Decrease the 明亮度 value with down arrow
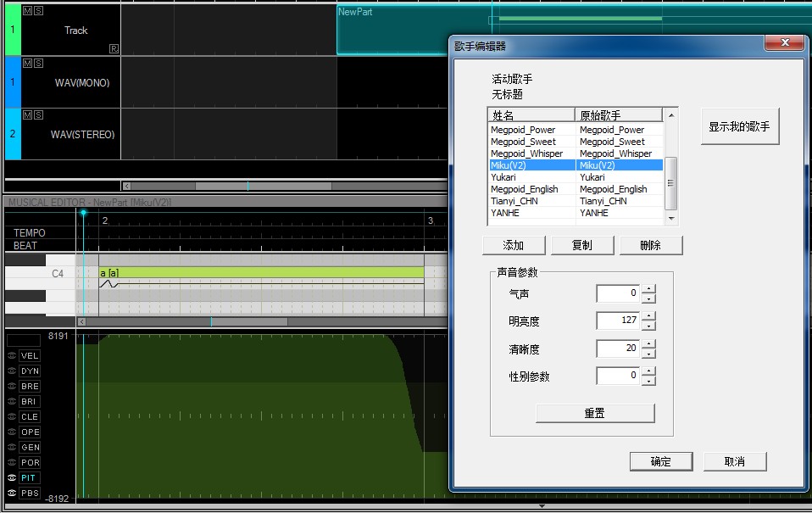 pyautogui.click(x=648, y=326)
